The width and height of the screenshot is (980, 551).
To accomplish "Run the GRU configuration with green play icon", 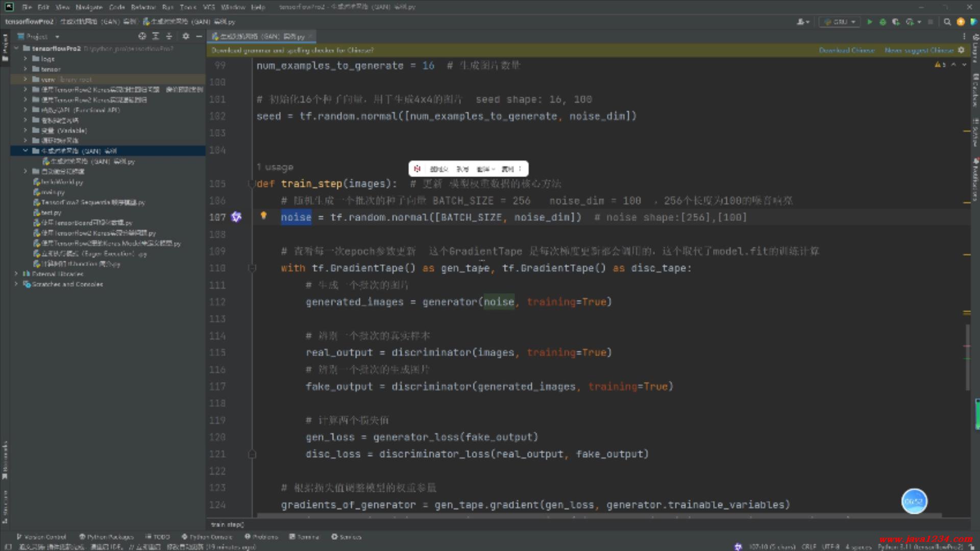I will 870,22.
